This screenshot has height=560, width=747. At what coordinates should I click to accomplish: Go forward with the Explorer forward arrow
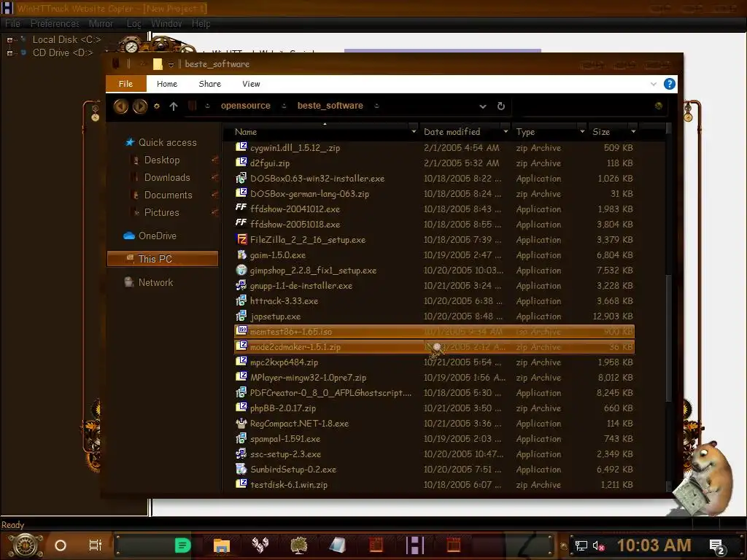tap(140, 106)
